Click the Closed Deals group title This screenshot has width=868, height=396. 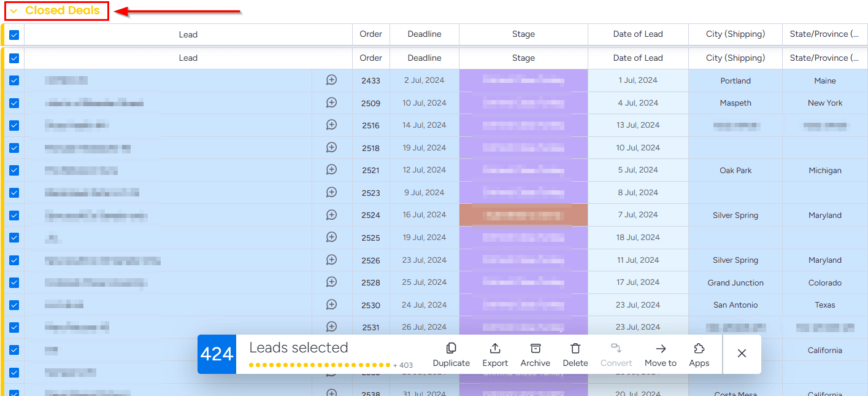click(62, 11)
